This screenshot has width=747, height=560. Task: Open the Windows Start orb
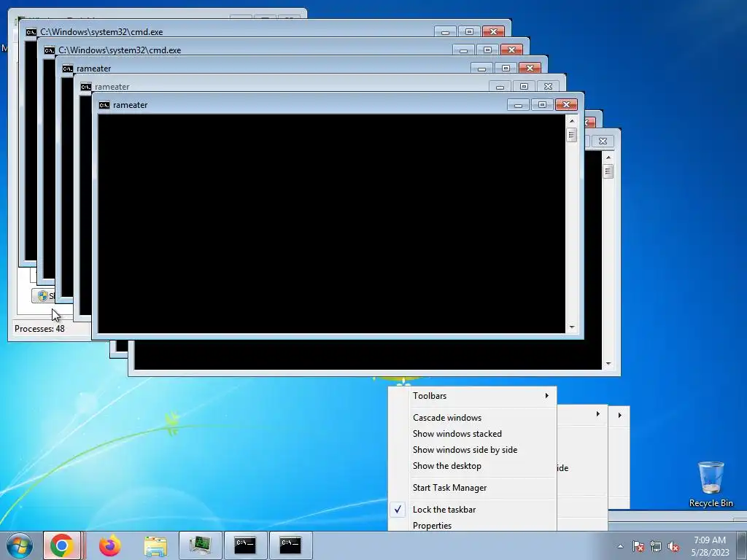point(20,545)
